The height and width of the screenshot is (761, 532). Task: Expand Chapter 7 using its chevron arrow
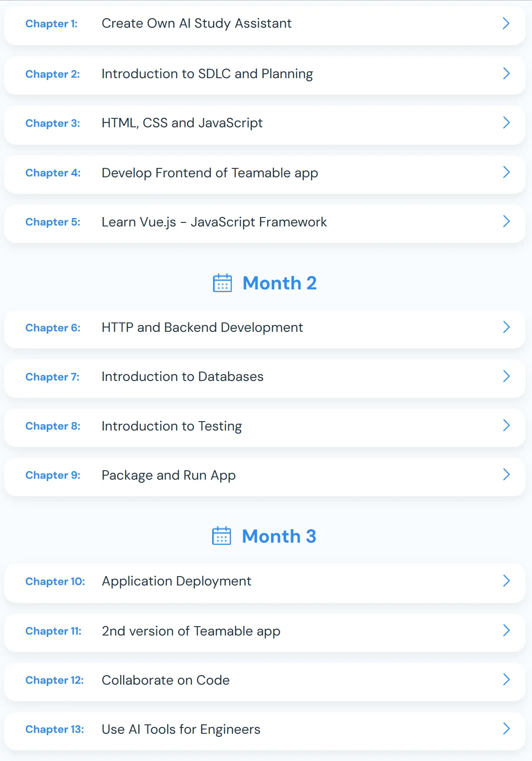(506, 376)
